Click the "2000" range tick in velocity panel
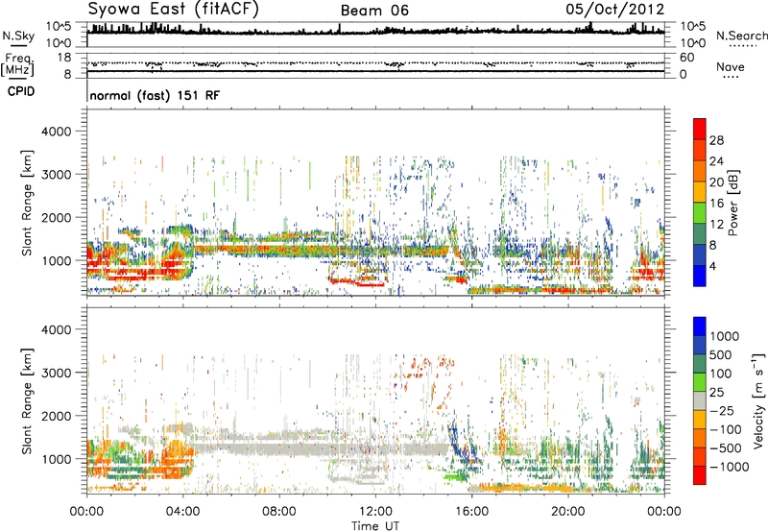Screen dimensions: 768x532 click(57, 416)
